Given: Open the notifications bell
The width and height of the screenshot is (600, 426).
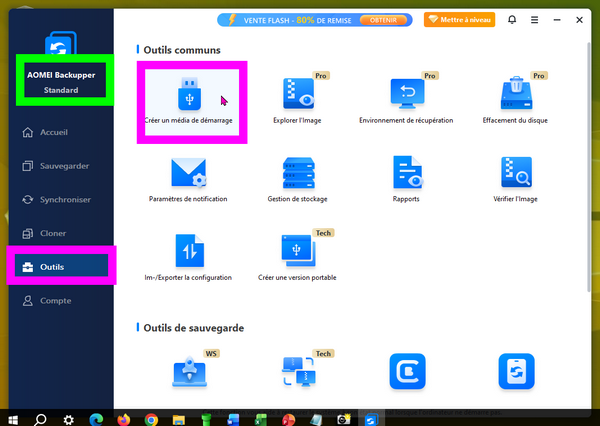Looking at the screenshot, I should [x=513, y=19].
